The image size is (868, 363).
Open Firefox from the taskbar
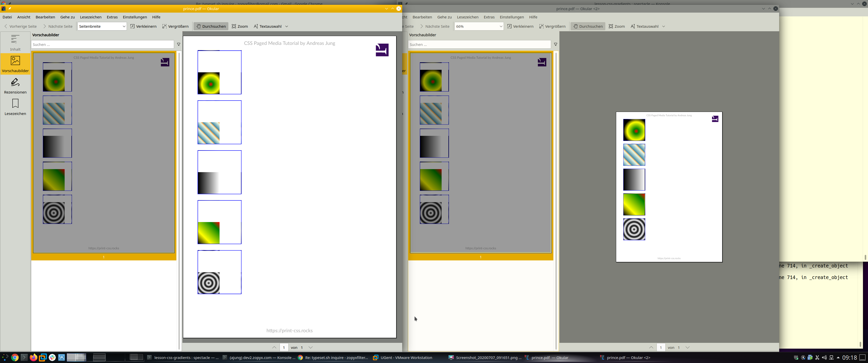click(33, 357)
